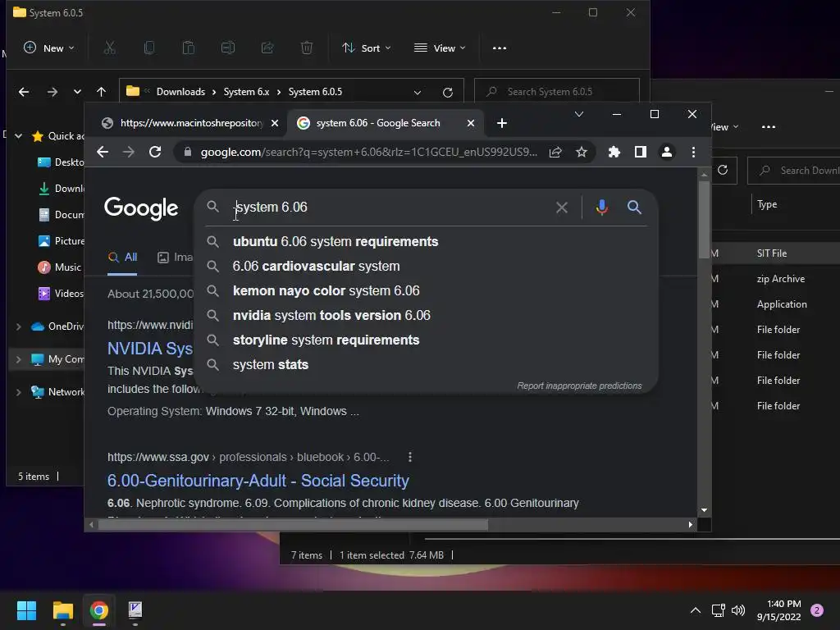Image resolution: width=840 pixels, height=630 pixels.
Task: Open the See more ellipsis in System 6.0.5 window
Action: click(500, 48)
